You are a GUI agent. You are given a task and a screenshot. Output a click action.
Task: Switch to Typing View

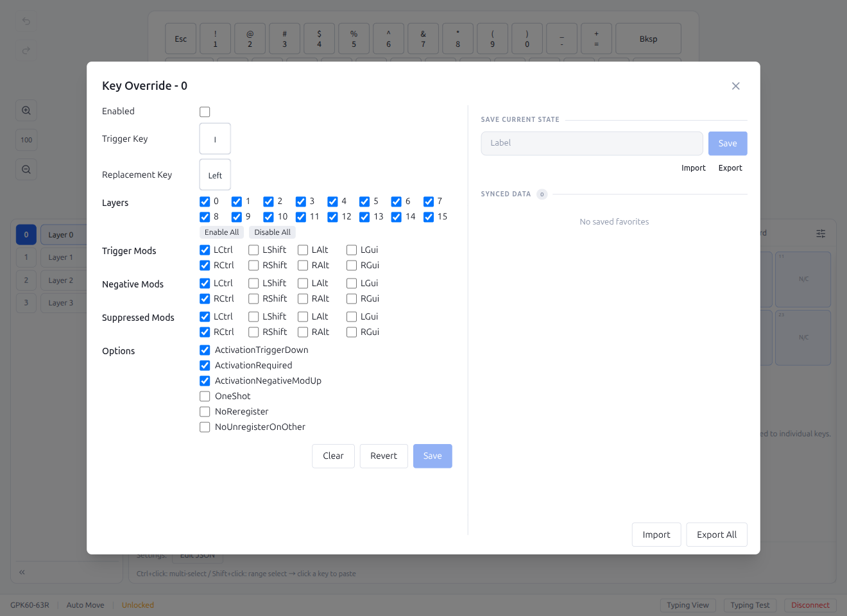(688, 604)
